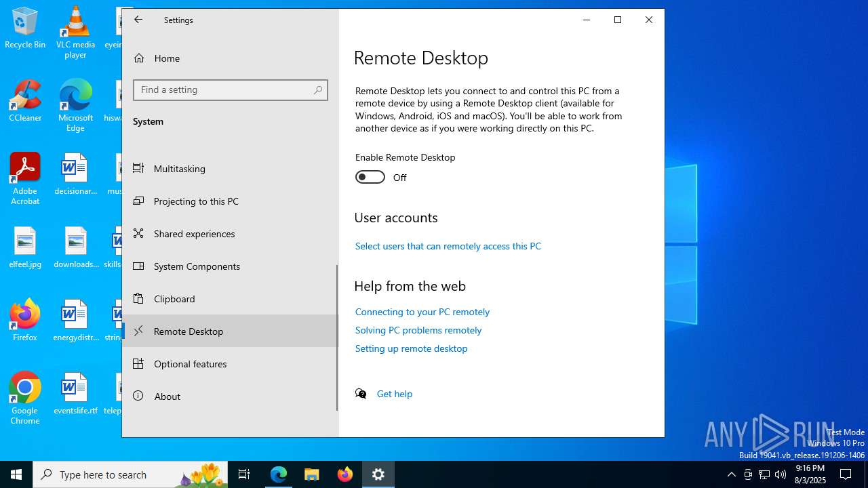Go back with the Settings back arrow

138,20
